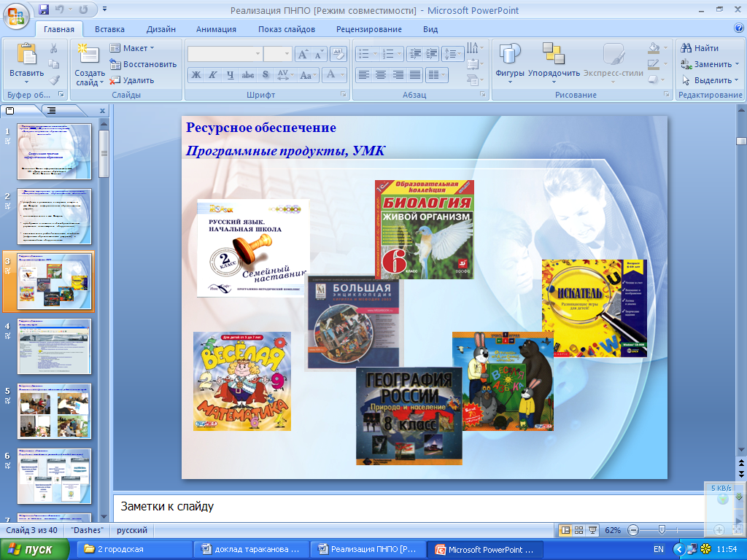Toggle bold formatting Ж
Image resolution: width=747 pixels, height=560 pixels.
[196, 75]
